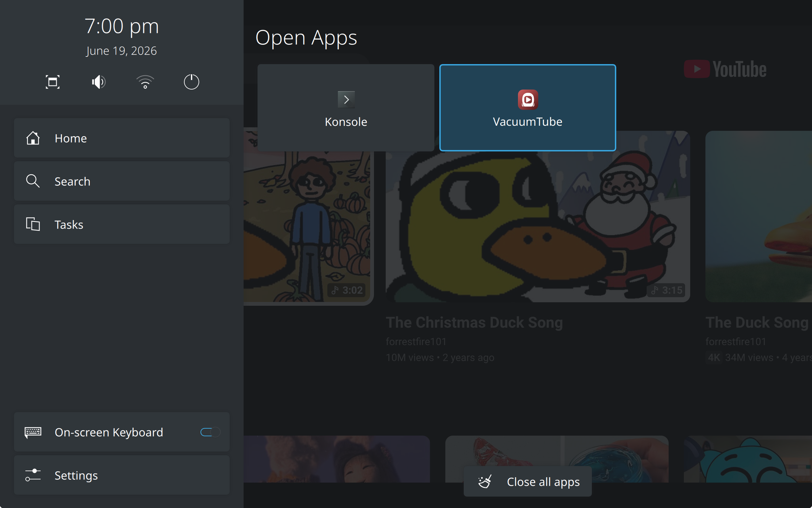This screenshot has width=812, height=508.
Task: Click the sliders icon beside Settings
Action: coord(33,475)
